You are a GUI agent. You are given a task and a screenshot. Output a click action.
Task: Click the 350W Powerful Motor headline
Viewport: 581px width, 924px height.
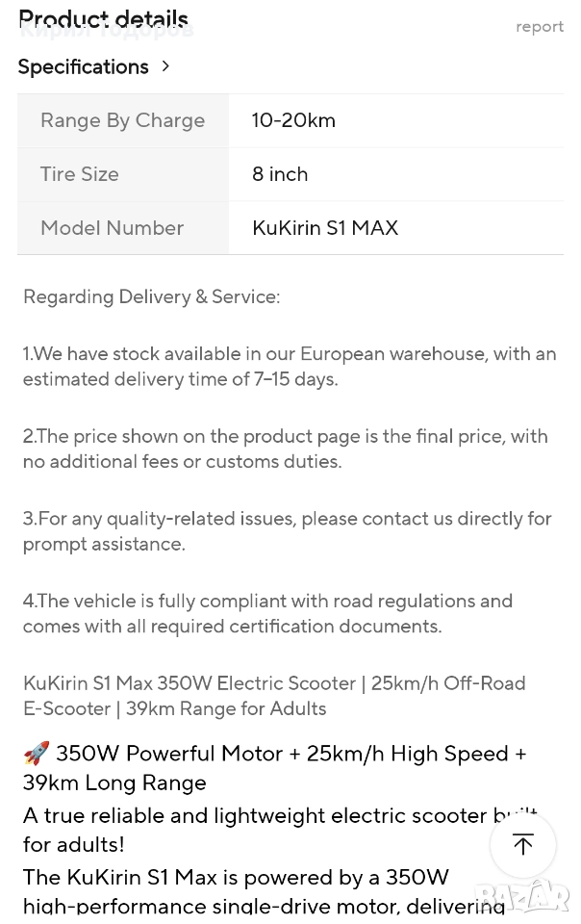[274, 768]
